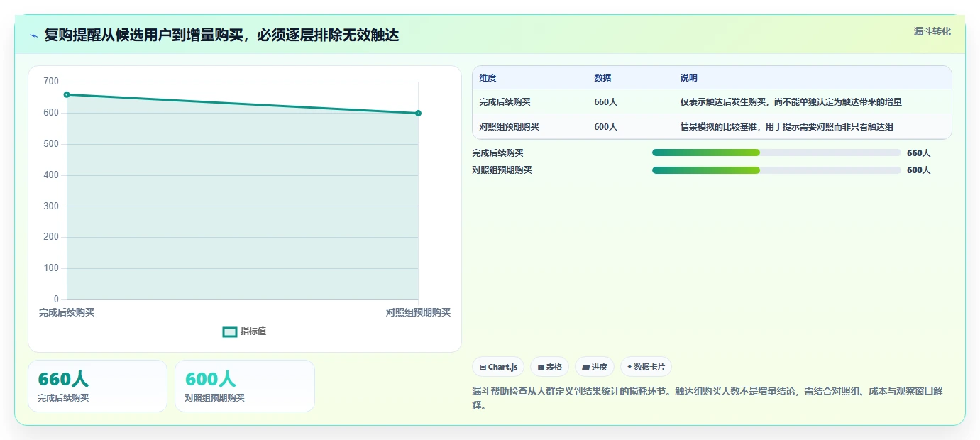The width and height of the screenshot is (980, 440).
Task: Select the 表格 tag chip
Action: click(x=550, y=367)
